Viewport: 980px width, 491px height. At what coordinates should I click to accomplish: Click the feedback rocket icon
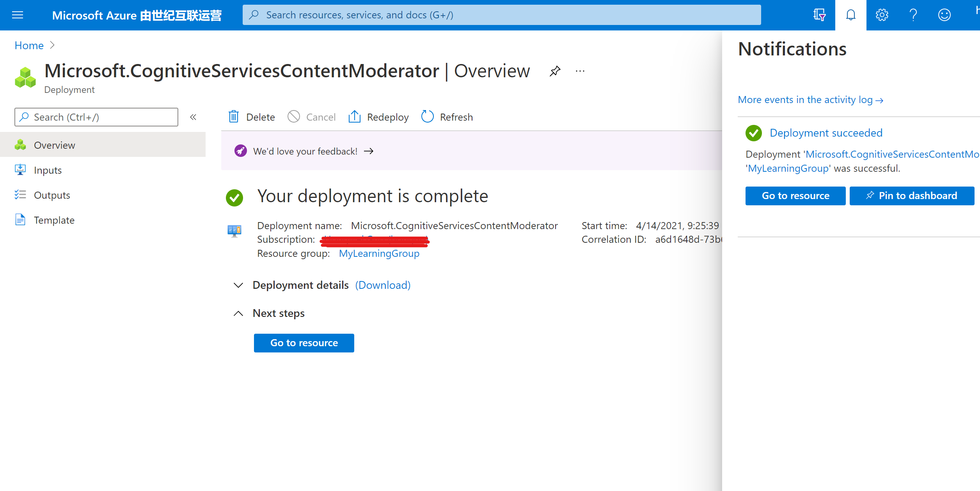click(x=241, y=151)
